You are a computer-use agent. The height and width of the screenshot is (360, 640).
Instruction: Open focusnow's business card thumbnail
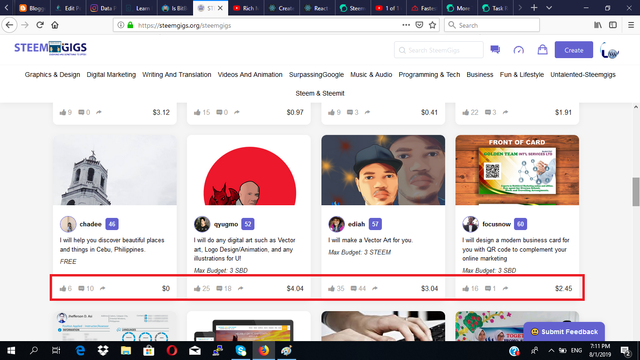point(517,170)
